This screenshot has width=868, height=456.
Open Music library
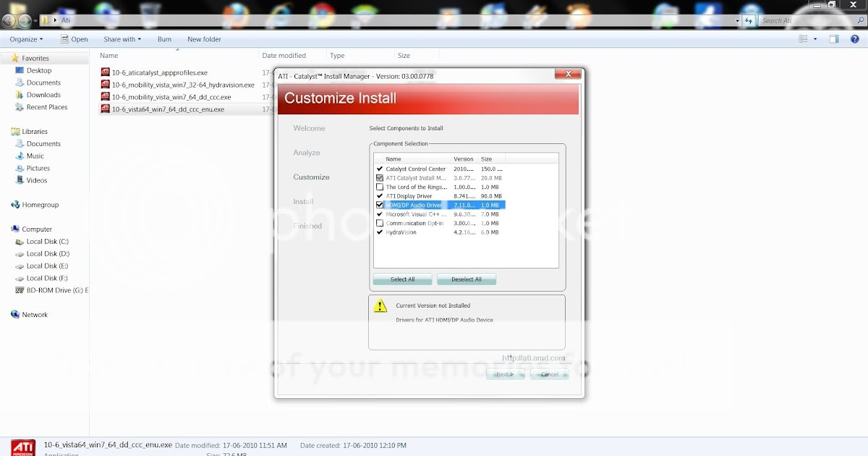[35, 156]
